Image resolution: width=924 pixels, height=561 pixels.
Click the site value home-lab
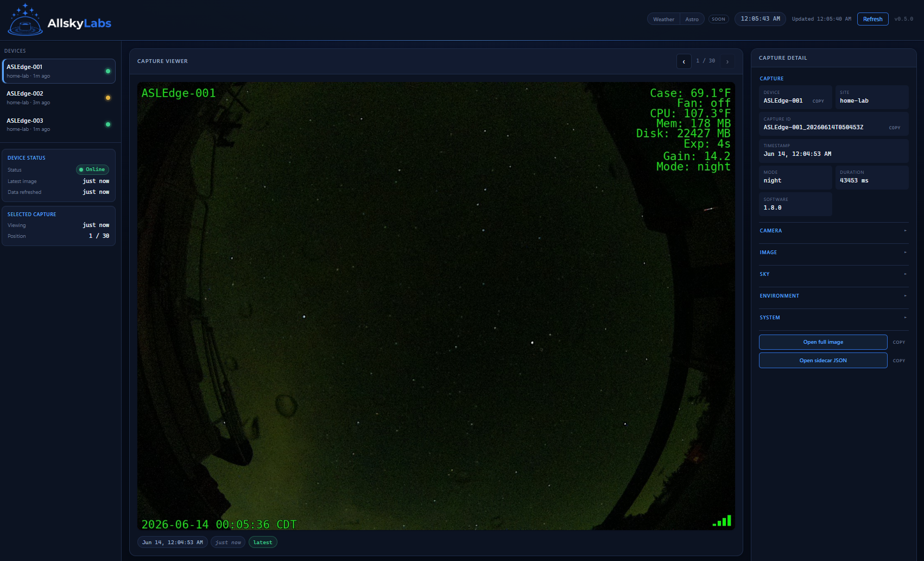854,101
